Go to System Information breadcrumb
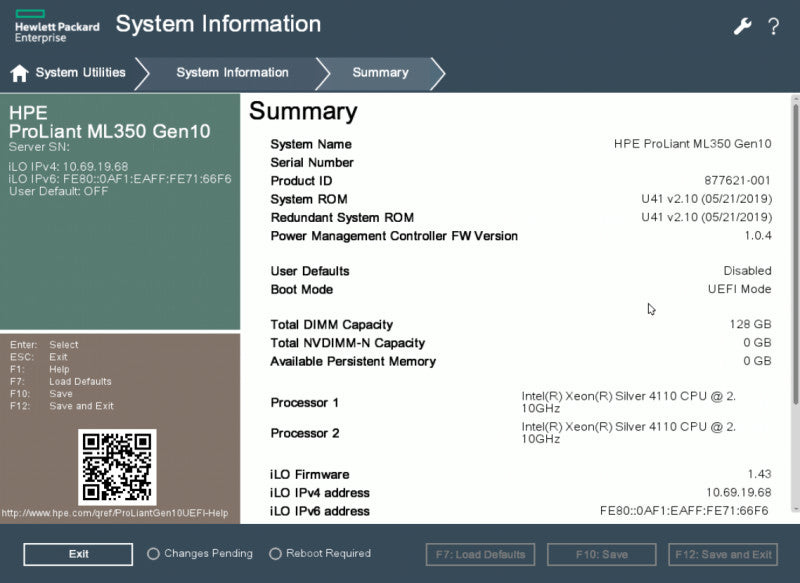 [x=233, y=72]
